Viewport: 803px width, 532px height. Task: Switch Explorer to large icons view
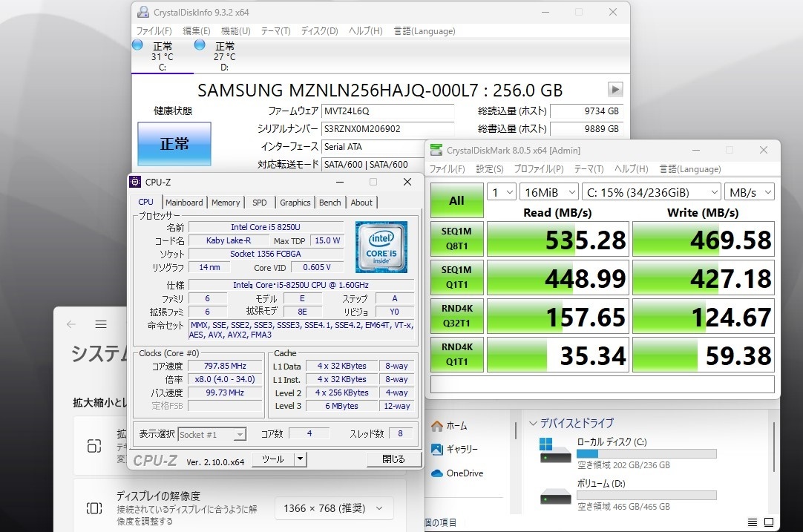pos(769,522)
